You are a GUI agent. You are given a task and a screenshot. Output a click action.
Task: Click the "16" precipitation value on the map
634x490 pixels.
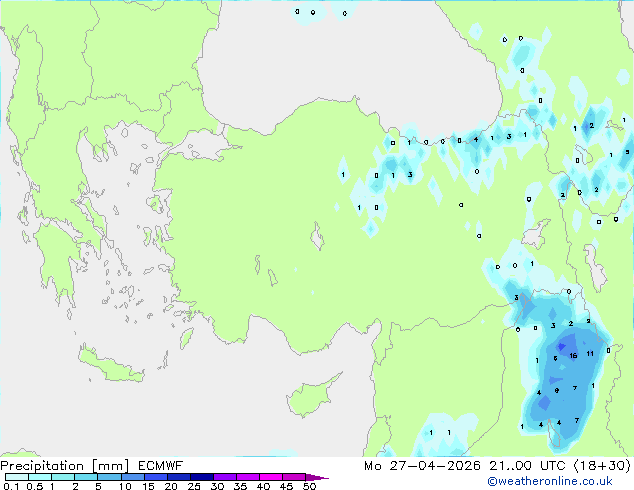tap(573, 356)
